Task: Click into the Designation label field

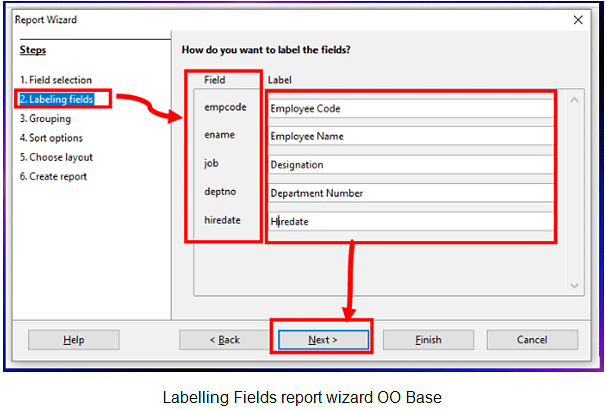Action: point(410,165)
